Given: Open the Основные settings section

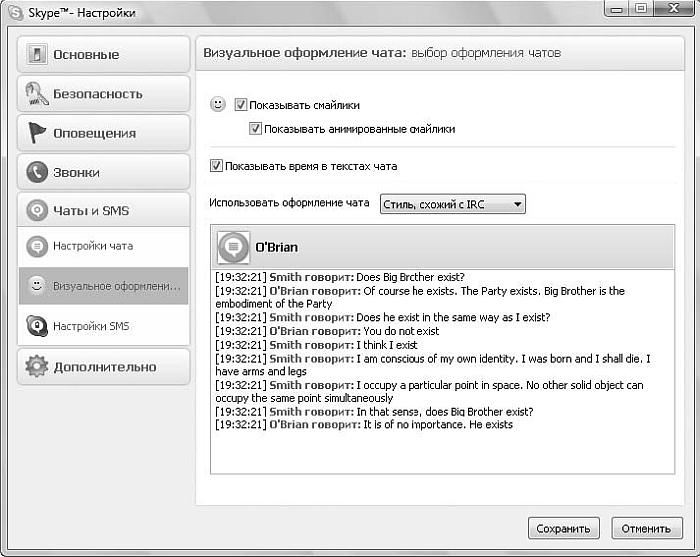Looking at the screenshot, I should click(103, 54).
